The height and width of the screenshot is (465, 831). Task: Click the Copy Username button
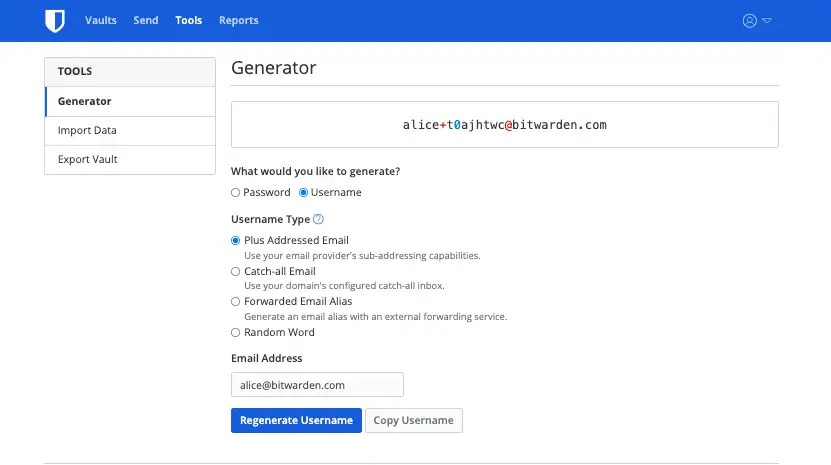(x=414, y=420)
